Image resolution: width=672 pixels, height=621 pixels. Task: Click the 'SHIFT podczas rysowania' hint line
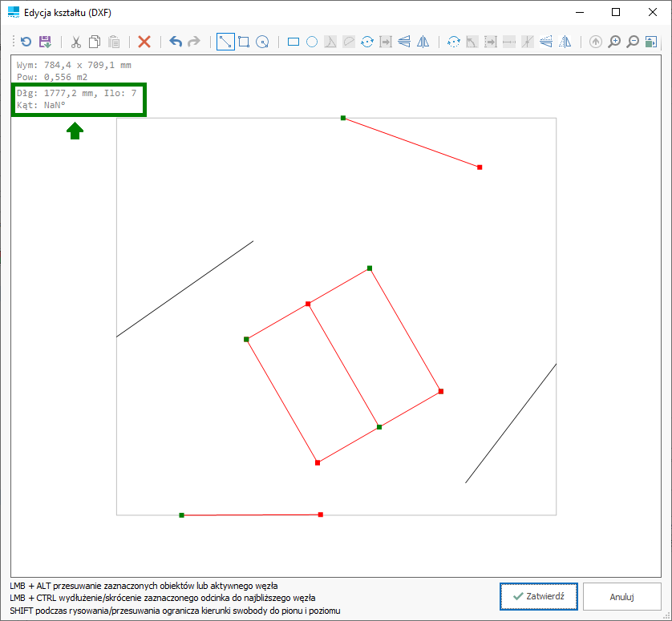(x=175, y=611)
